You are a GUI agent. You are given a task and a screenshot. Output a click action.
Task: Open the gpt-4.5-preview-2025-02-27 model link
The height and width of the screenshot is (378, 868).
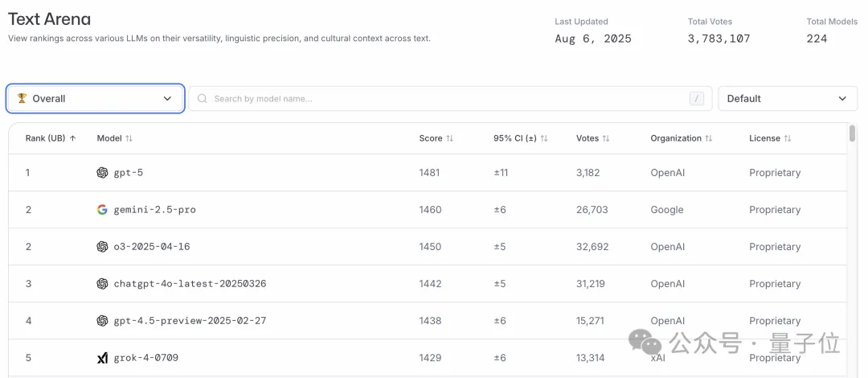[190, 321]
